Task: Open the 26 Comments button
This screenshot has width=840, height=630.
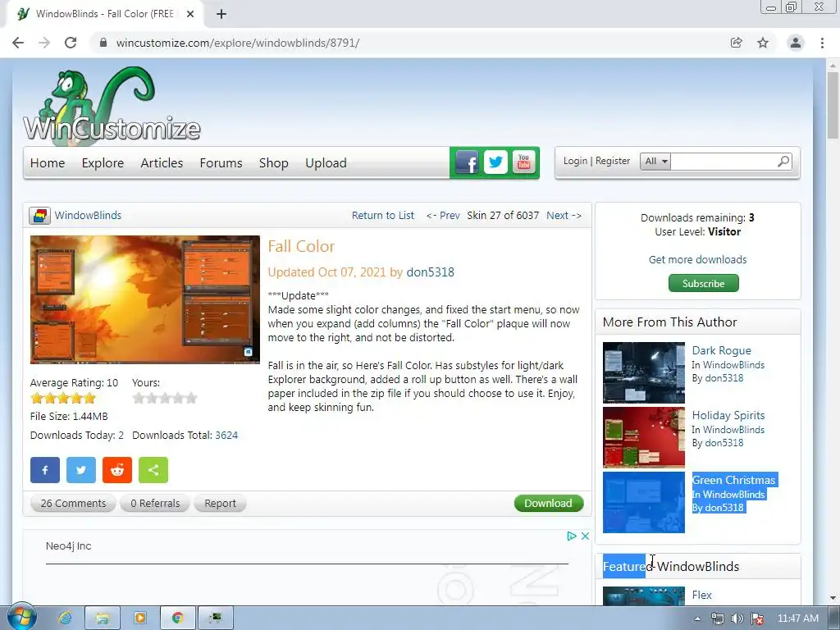Action: 73,504
